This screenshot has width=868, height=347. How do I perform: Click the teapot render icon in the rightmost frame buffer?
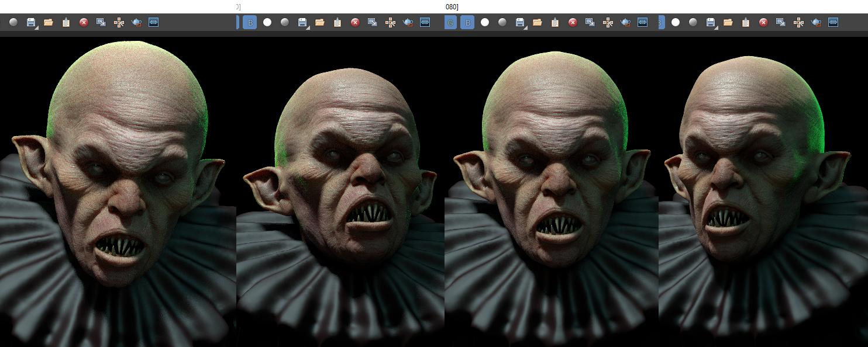click(x=816, y=22)
